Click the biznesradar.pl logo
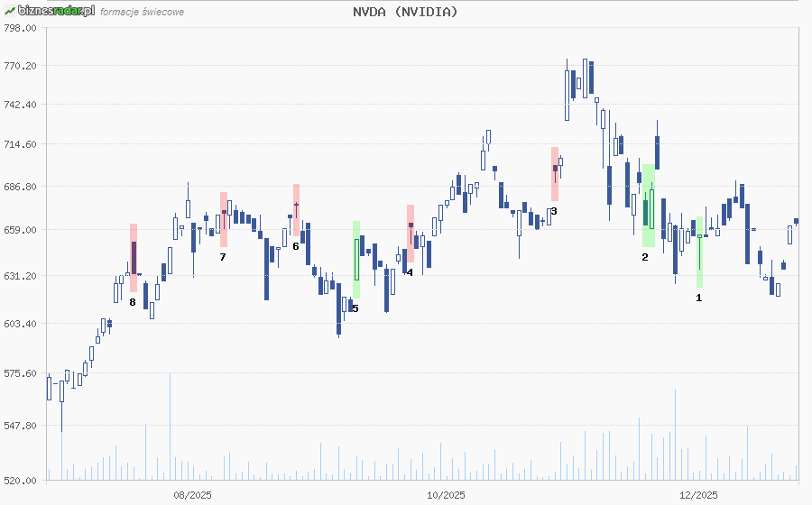The height and width of the screenshot is (505, 812). pos(54,11)
